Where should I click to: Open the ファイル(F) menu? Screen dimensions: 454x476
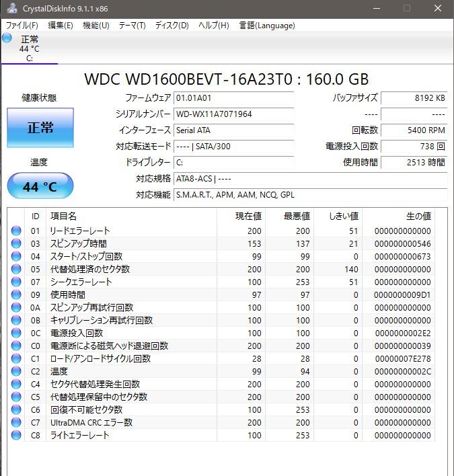[22, 26]
